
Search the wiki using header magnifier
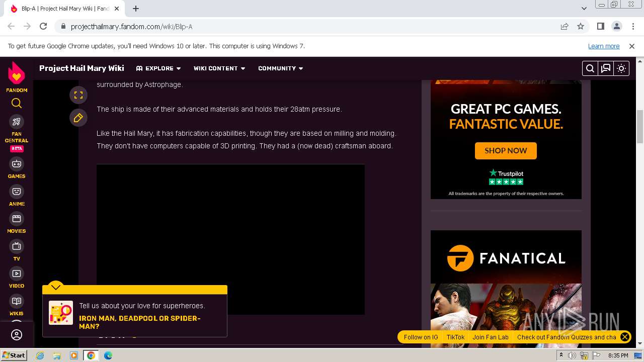590,68
